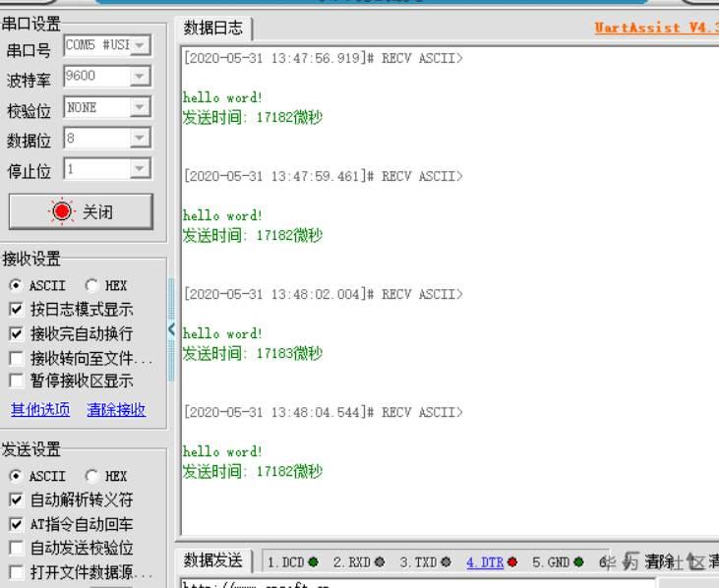Click the DTR red indicator light
The image size is (719, 588).
pyautogui.click(x=512, y=561)
